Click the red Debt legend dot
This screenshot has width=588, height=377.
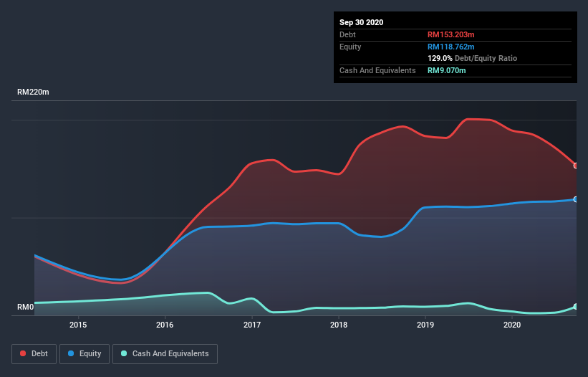[x=23, y=353]
